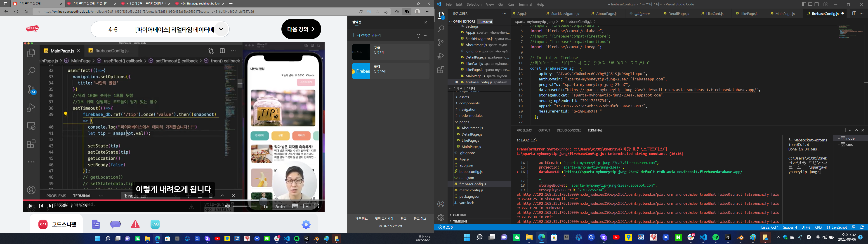Open the chat bubble icon below the video

coord(116,224)
